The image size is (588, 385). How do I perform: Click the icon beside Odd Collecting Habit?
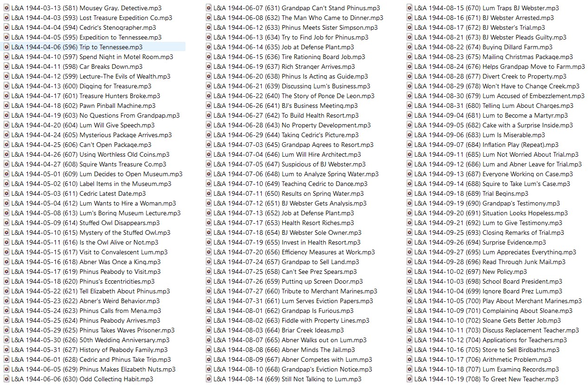[7, 379]
